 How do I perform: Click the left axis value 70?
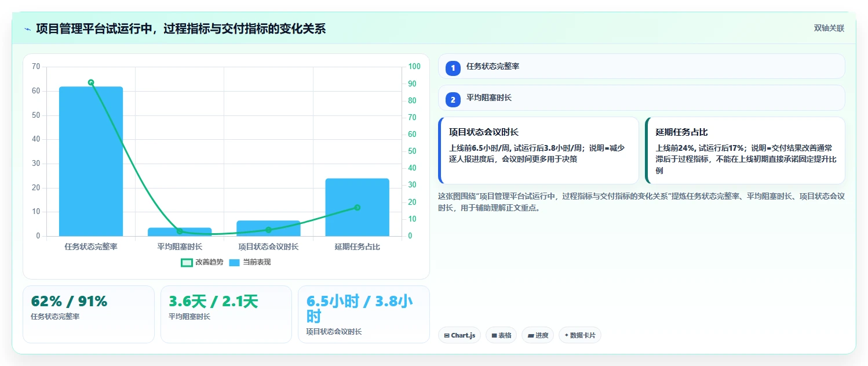[36, 67]
